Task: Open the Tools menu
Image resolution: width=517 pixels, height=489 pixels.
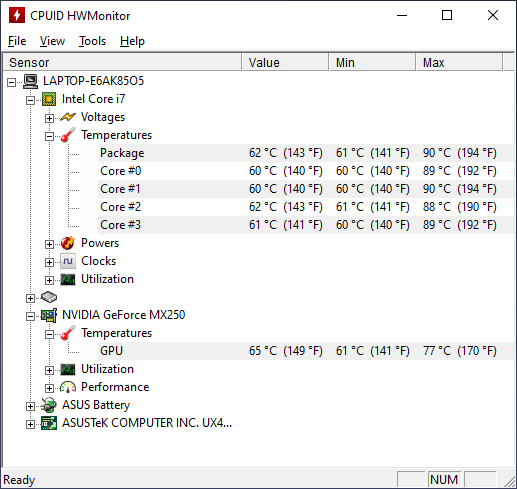Action: 92,41
